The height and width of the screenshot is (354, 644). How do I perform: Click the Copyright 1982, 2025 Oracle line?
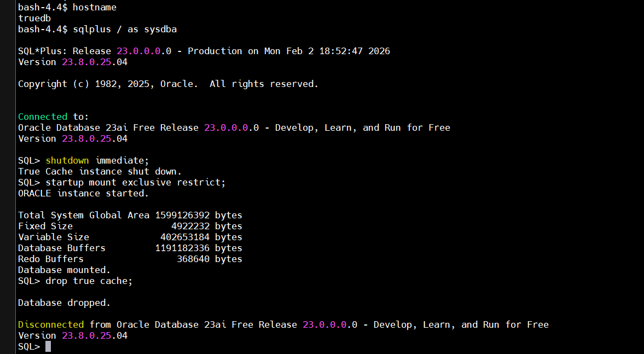(x=168, y=84)
